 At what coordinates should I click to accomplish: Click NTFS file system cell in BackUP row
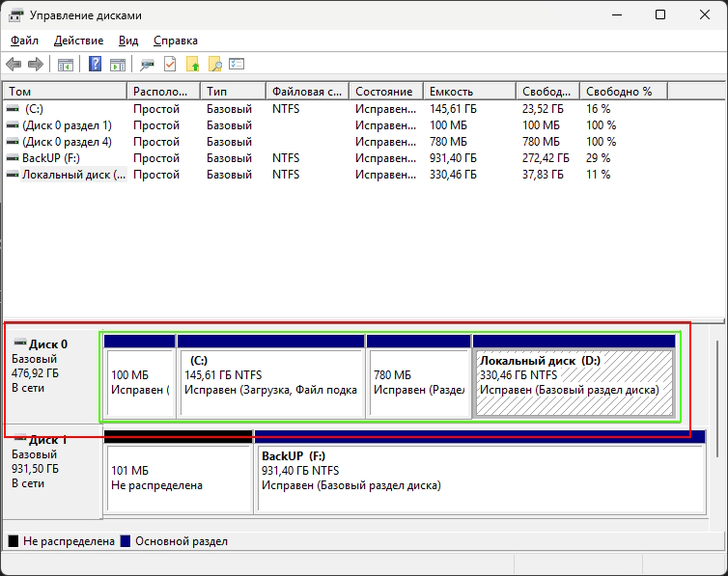286,158
